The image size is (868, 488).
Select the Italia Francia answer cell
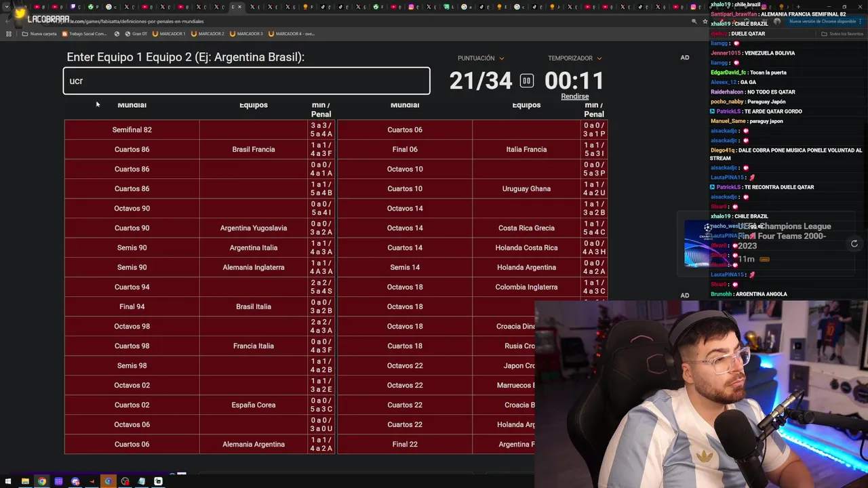[526, 149]
